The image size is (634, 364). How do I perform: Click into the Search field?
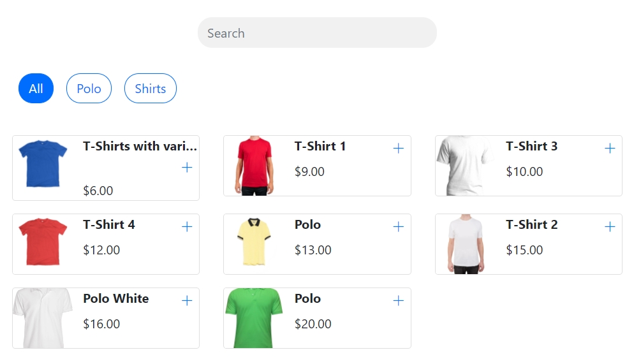click(x=317, y=33)
